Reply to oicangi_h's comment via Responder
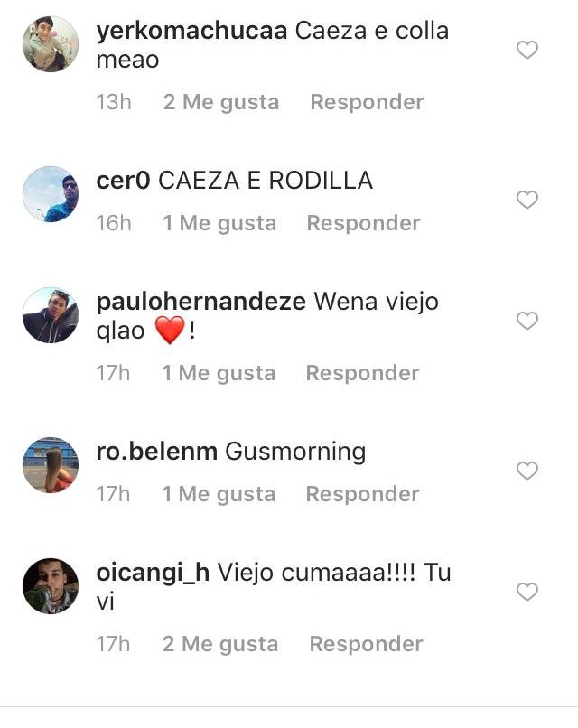This screenshot has height=728, width=578. tap(367, 644)
